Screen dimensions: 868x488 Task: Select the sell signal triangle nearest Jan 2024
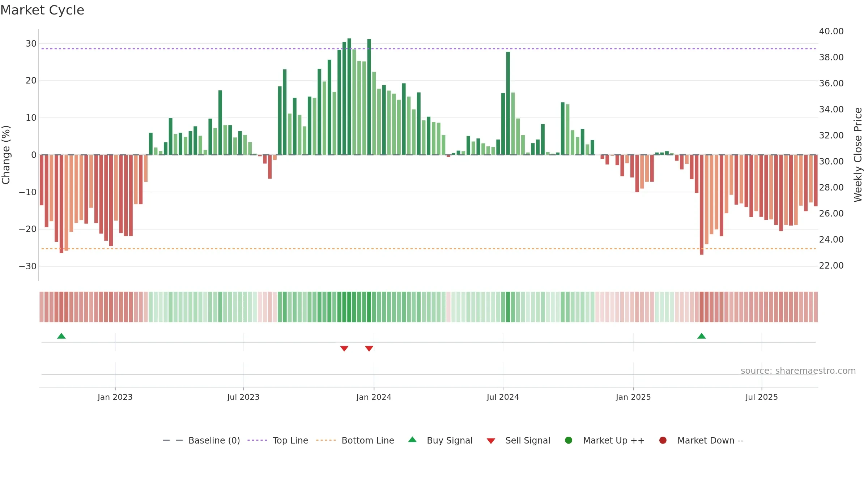point(369,348)
